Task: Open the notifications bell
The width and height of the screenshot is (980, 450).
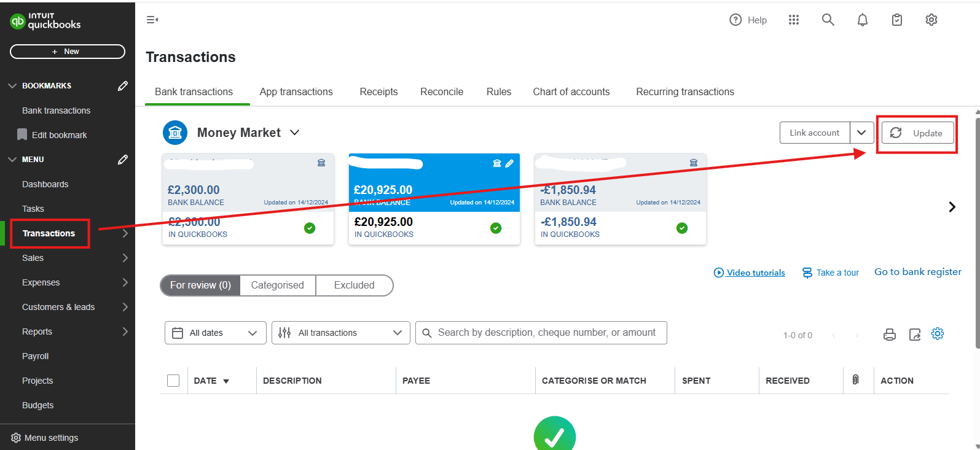Action: point(863,20)
